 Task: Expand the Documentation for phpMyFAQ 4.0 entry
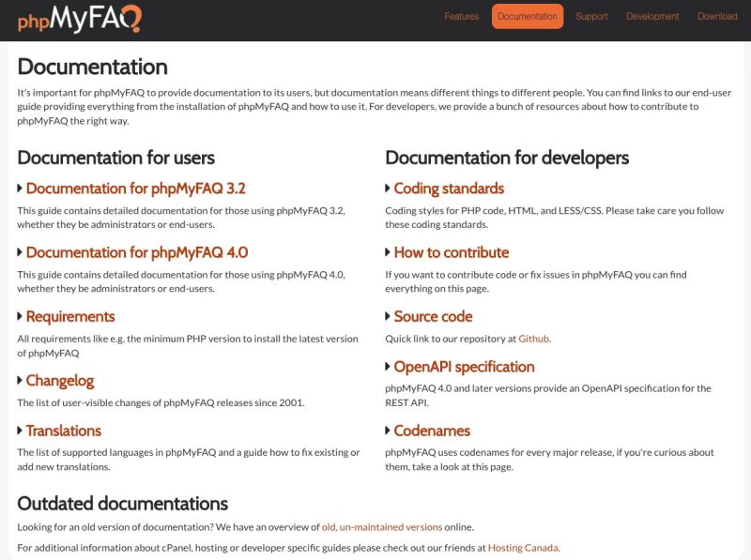tap(138, 252)
